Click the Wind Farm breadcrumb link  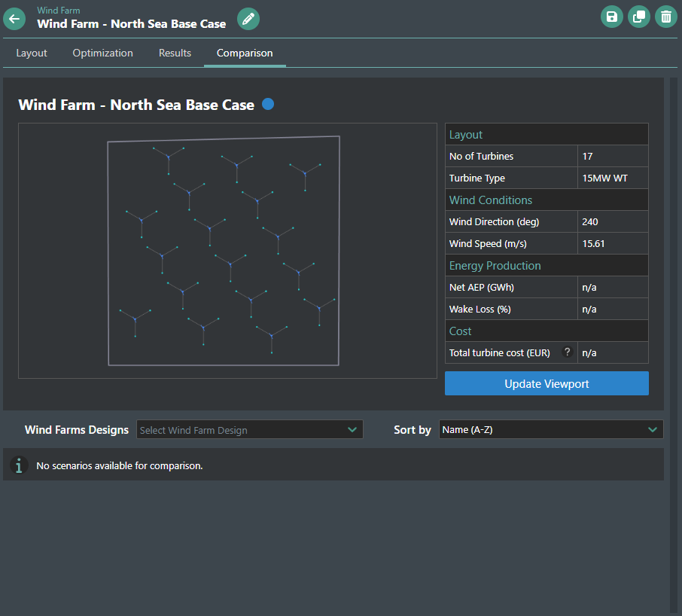(58, 10)
